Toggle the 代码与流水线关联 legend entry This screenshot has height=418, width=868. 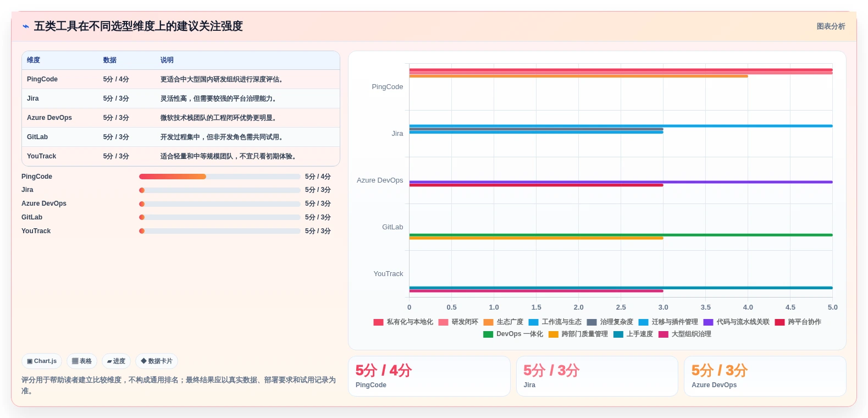pos(737,322)
